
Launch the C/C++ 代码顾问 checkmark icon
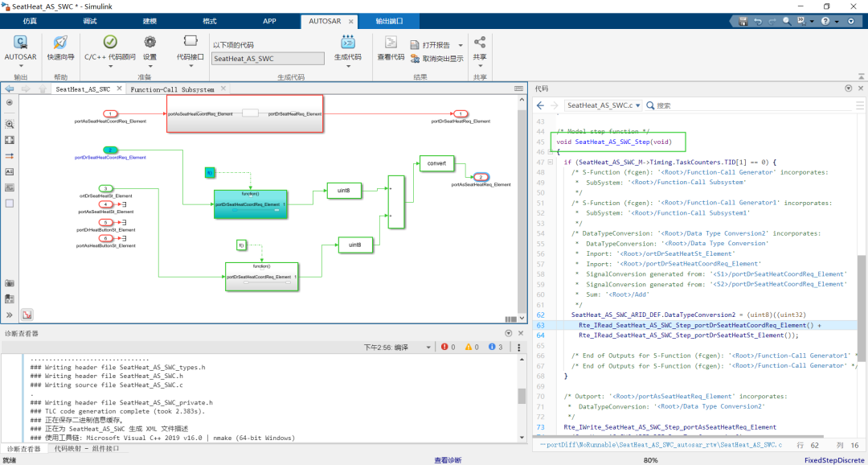coord(110,43)
